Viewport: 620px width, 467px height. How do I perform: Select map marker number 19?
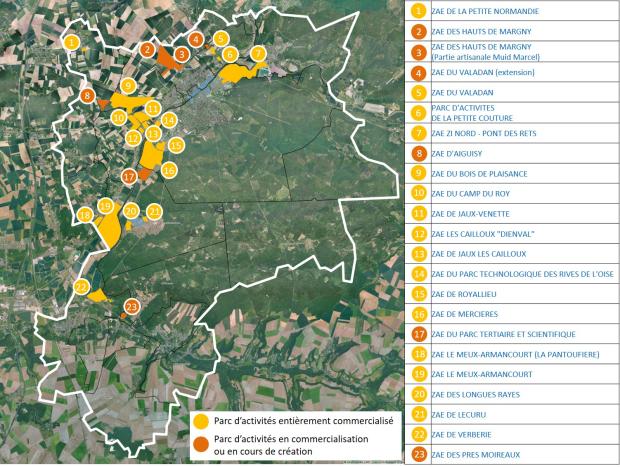coord(105,206)
